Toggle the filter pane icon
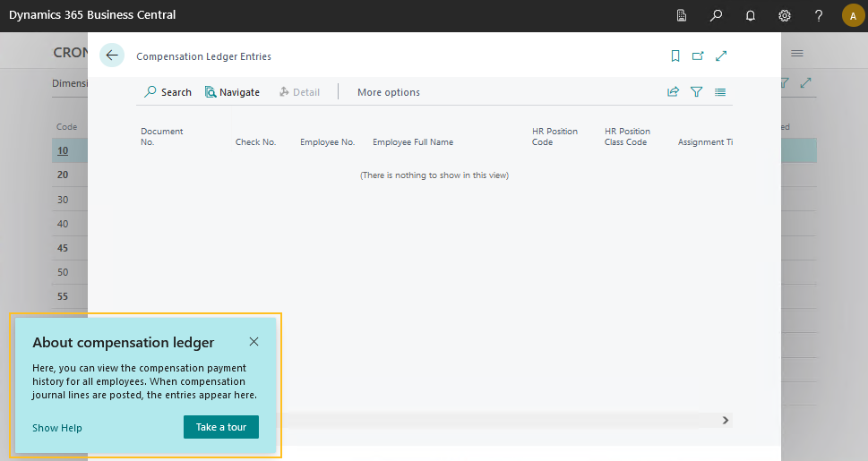Viewport: 868px width, 461px height. point(696,92)
